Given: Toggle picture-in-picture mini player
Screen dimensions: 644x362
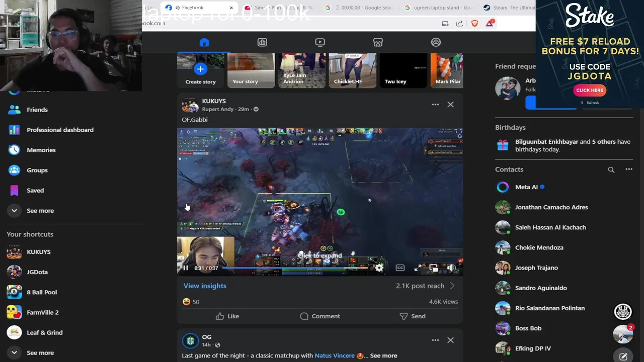Looking at the screenshot, I should pos(434,268).
